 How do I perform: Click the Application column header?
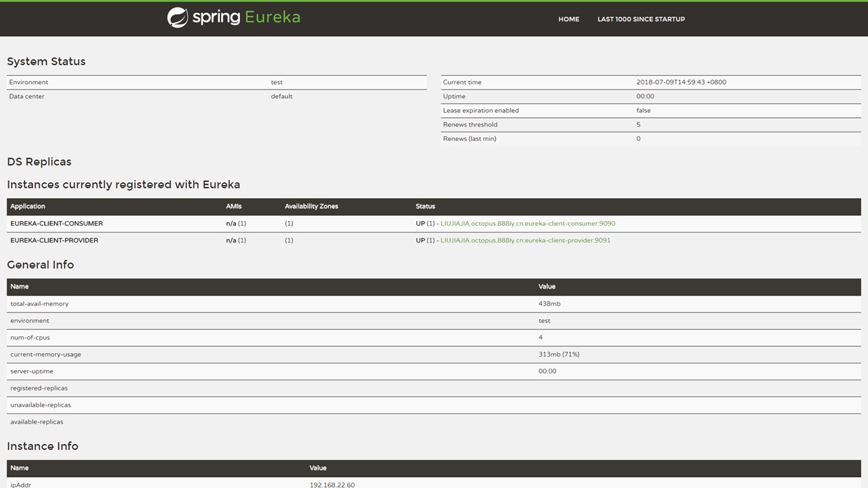28,206
